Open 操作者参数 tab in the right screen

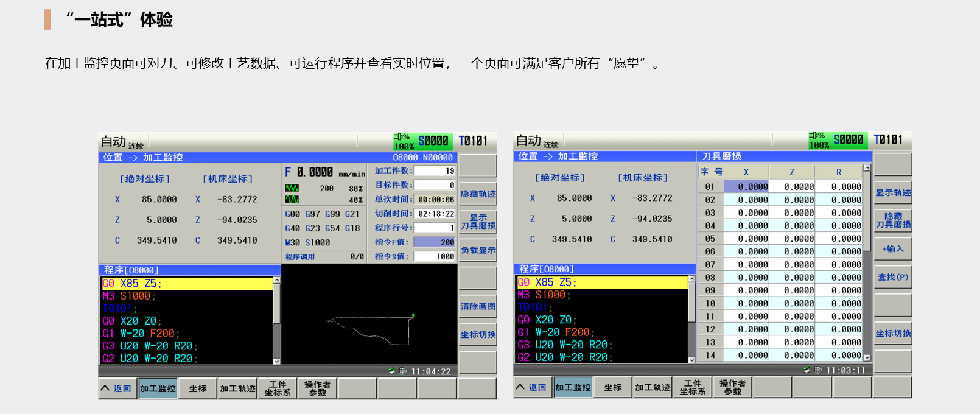pos(732,387)
